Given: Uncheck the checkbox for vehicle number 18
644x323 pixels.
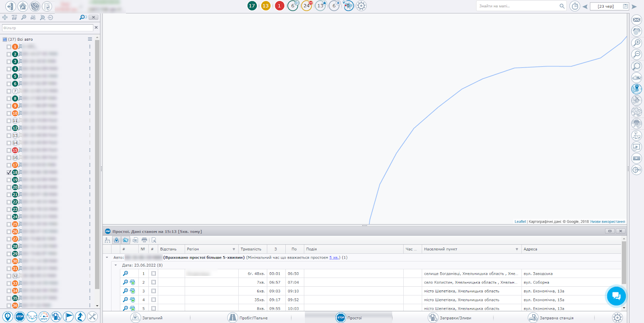Looking at the screenshot, I should (9, 172).
